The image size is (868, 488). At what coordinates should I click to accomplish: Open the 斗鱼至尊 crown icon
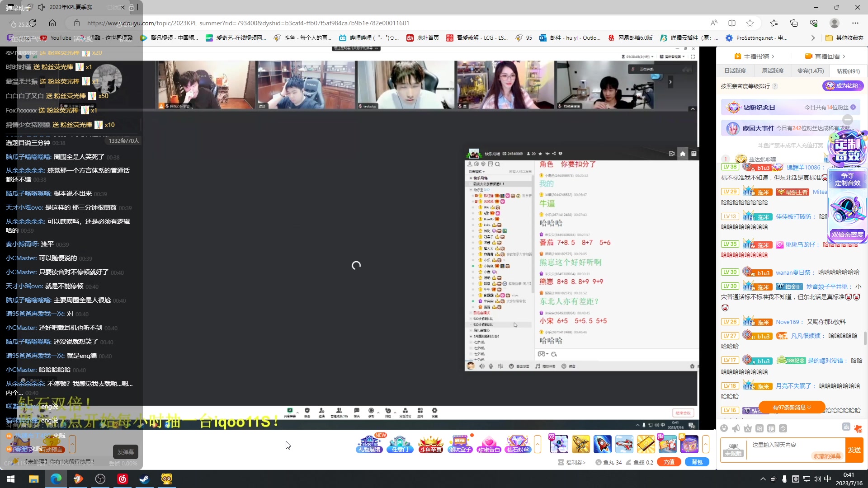click(x=430, y=444)
